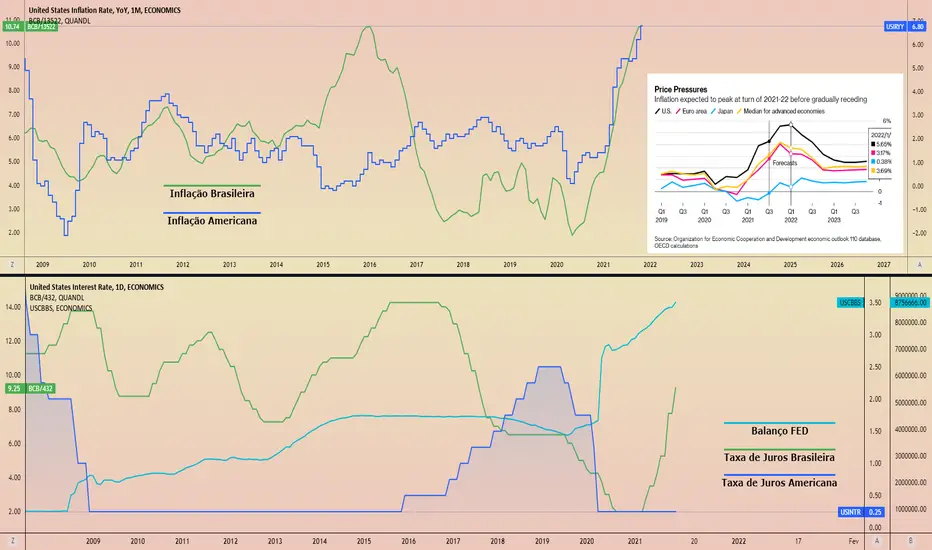
Task: Toggle auto scale A button of lower chart
Action: pos(877,541)
